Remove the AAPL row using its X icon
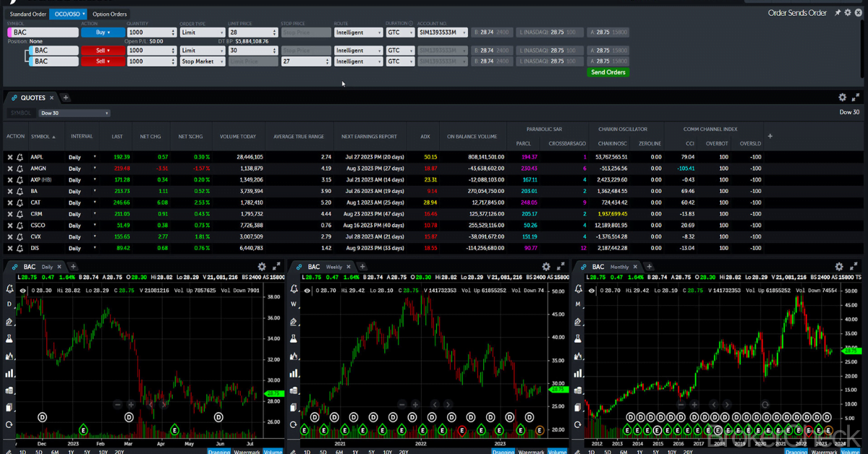The width and height of the screenshot is (868, 454). pyautogui.click(x=10, y=157)
